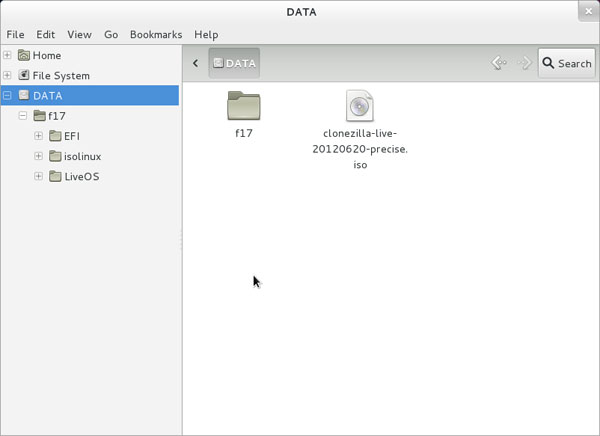Viewport: 600px width, 436px height.
Task: Click the DATA path bar button
Action: [234, 63]
